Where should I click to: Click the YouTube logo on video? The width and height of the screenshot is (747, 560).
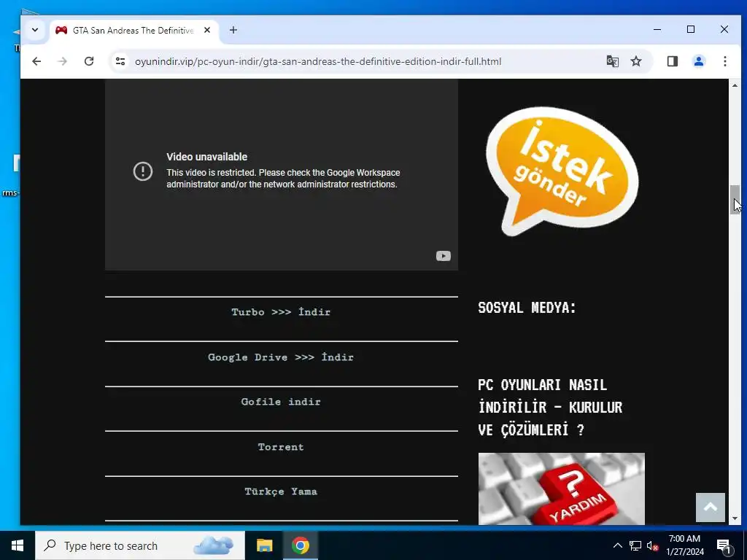(x=443, y=256)
